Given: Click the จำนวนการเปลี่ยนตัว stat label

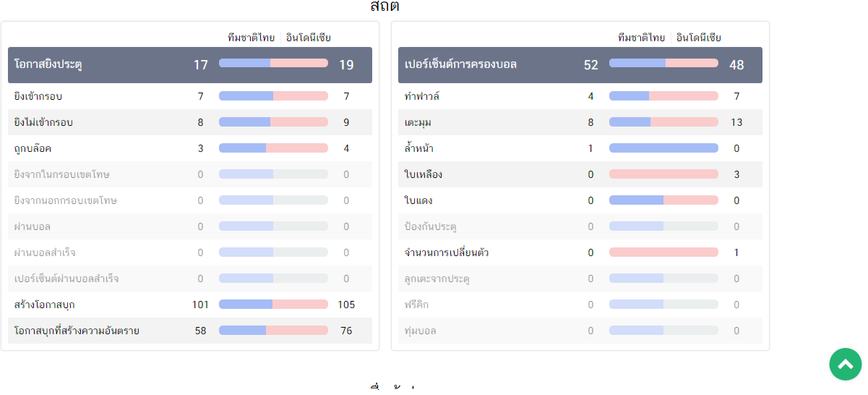Looking at the screenshot, I should click(447, 252).
